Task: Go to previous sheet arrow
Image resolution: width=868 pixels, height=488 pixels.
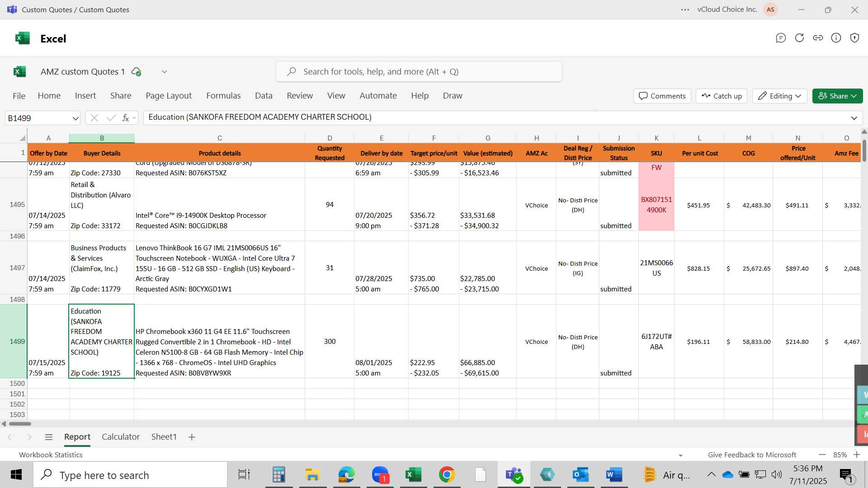Action: [9, 437]
